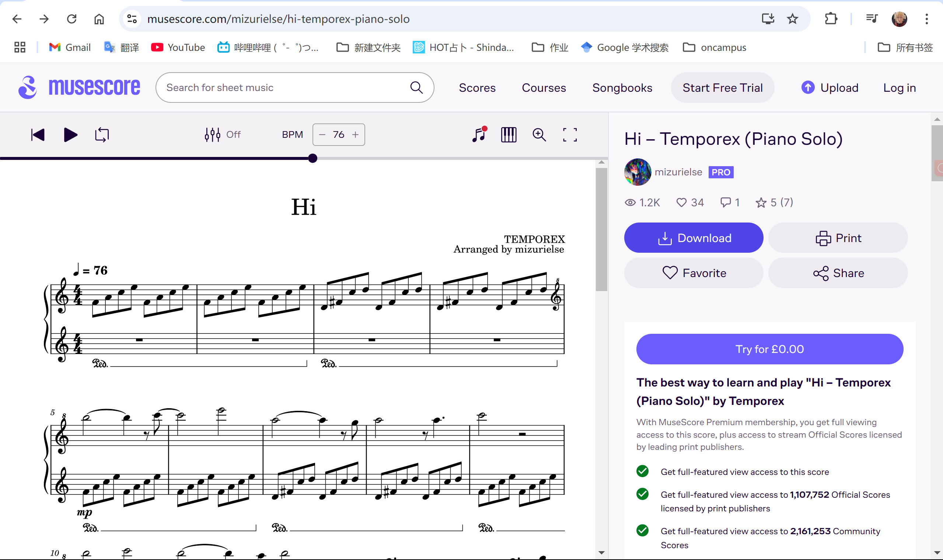Click the Print button

838,238
